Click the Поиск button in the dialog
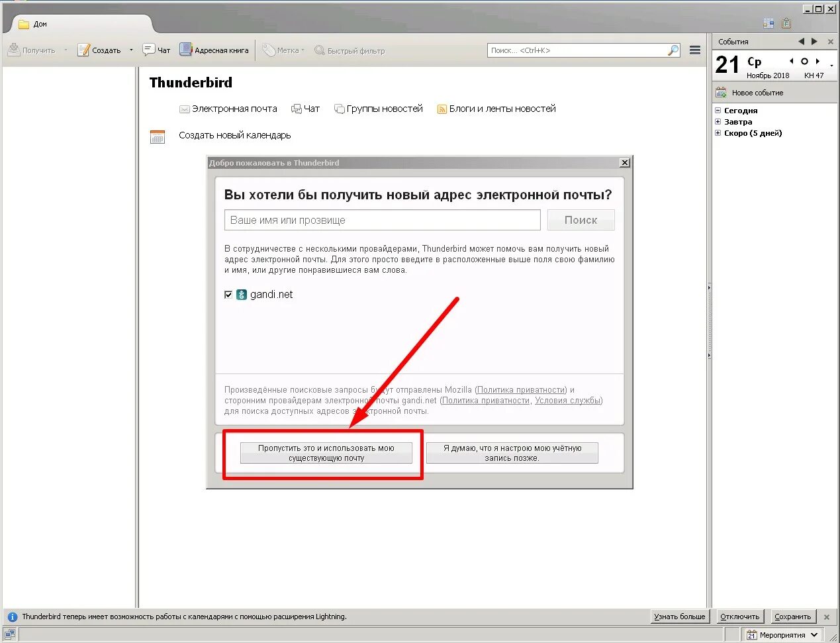The height and width of the screenshot is (643, 840). pyautogui.click(x=581, y=220)
